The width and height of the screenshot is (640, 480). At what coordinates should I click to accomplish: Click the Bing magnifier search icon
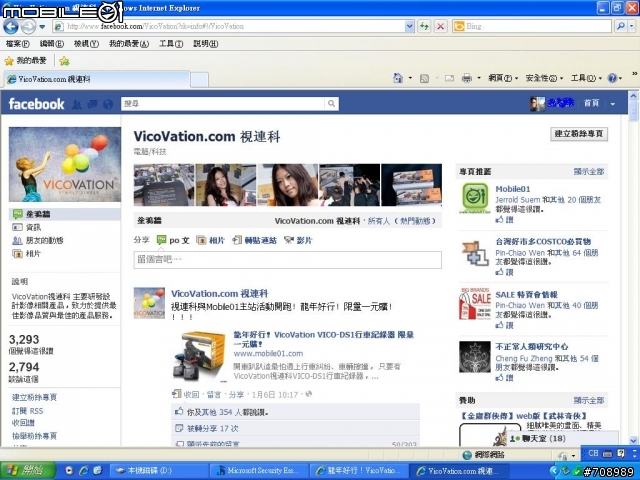click(620, 27)
